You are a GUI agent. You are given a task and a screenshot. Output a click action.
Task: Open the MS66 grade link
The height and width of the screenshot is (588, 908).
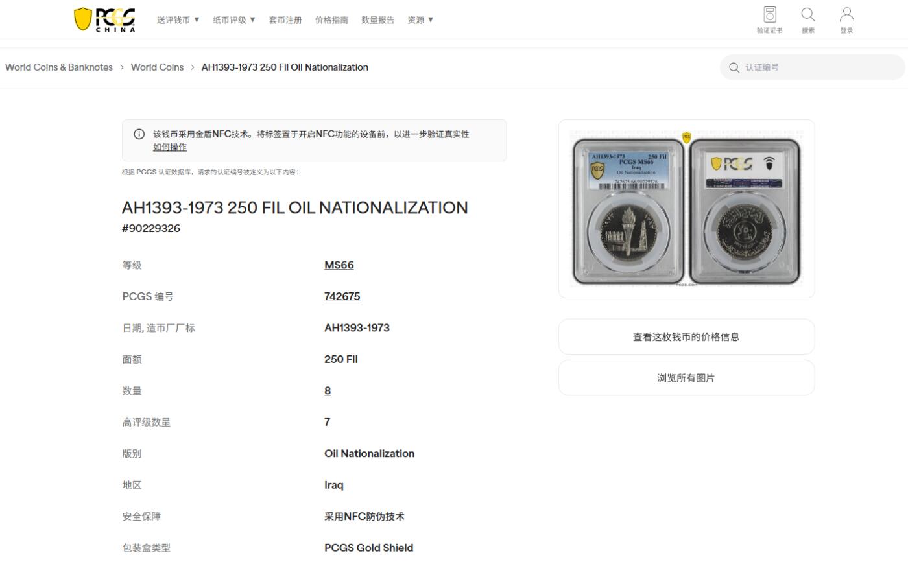coord(338,265)
